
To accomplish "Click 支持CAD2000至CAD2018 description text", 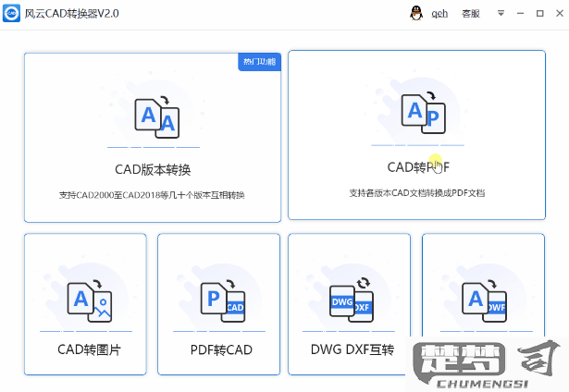I will click(x=152, y=195).
